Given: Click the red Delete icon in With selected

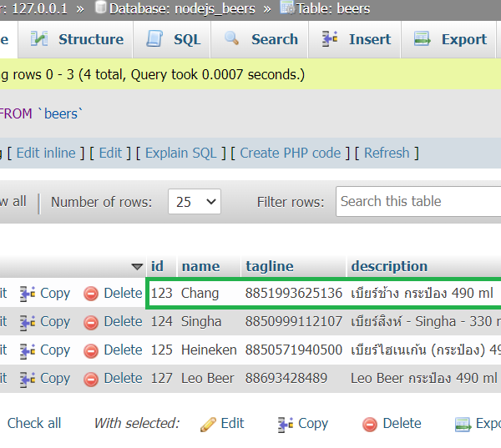Looking at the screenshot, I should click(370, 424).
